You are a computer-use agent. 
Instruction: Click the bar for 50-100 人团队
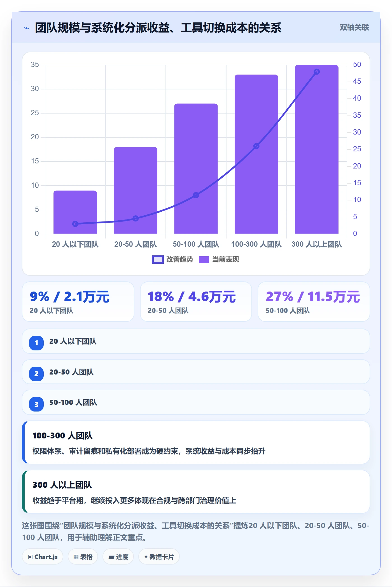click(196, 168)
